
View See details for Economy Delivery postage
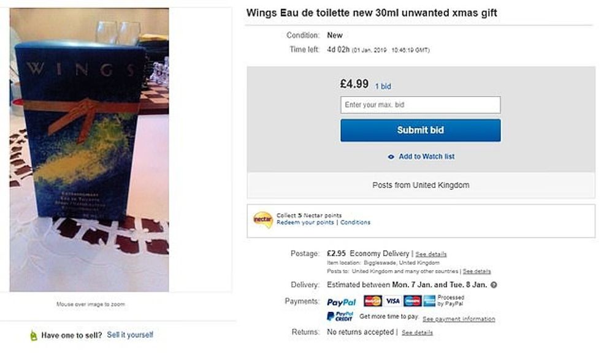pyautogui.click(x=431, y=254)
